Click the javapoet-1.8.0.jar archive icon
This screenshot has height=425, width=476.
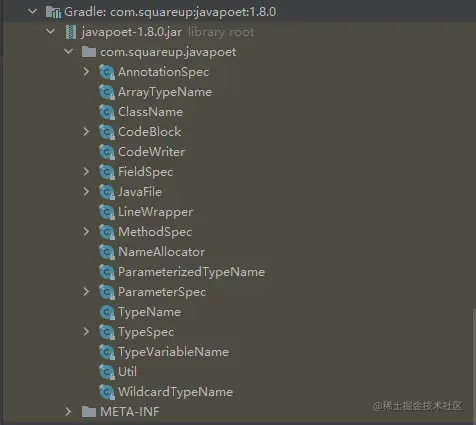click(71, 32)
